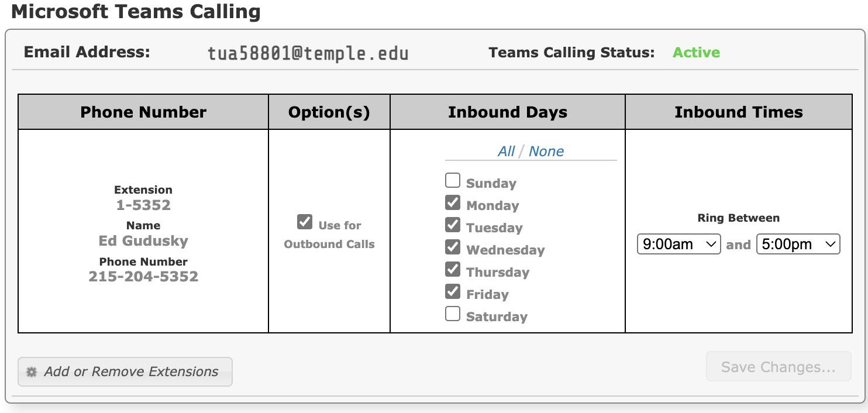Click the Active calling status text
This screenshot has width=868, height=413.
click(696, 53)
